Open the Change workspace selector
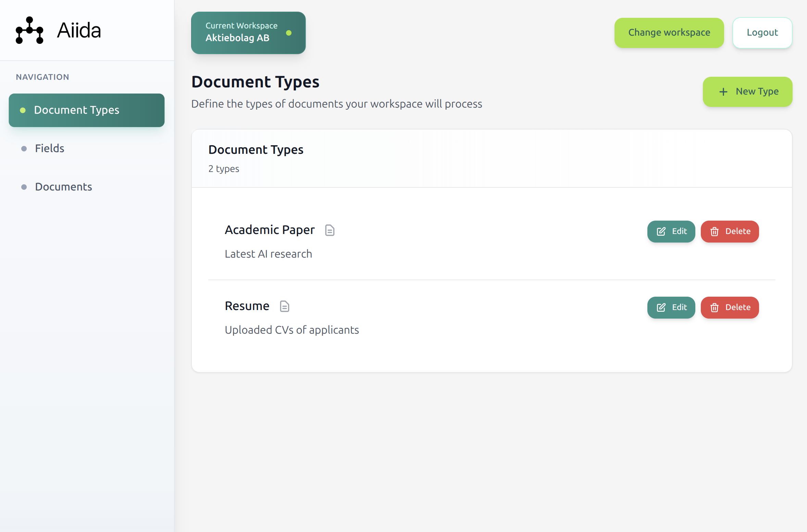 [x=669, y=33]
